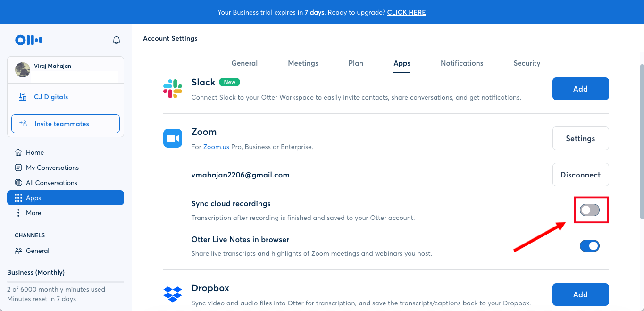Image resolution: width=644 pixels, height=311 pixels.
Task: Add the Dropbox integration
Action: click(580, 294)
